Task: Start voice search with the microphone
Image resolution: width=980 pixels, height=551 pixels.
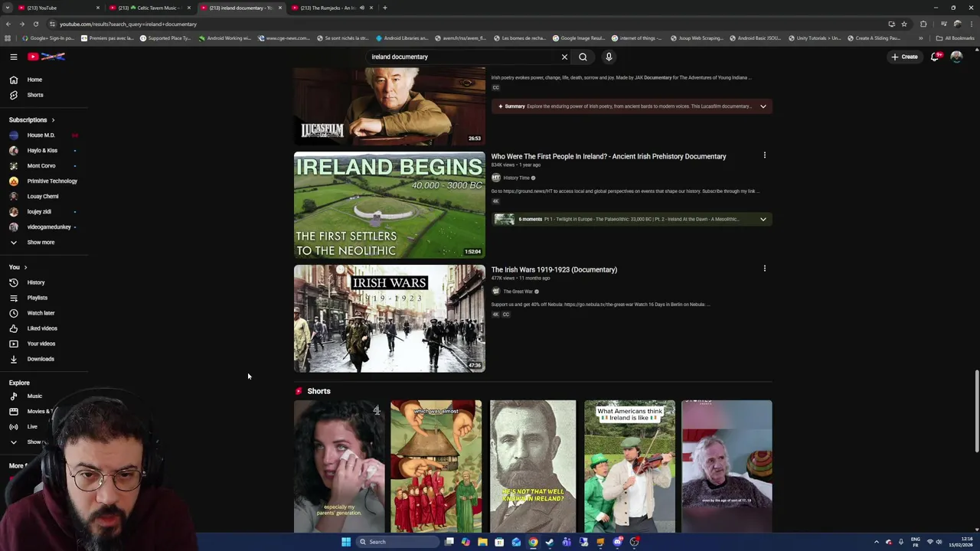Action: pos(609,57)
